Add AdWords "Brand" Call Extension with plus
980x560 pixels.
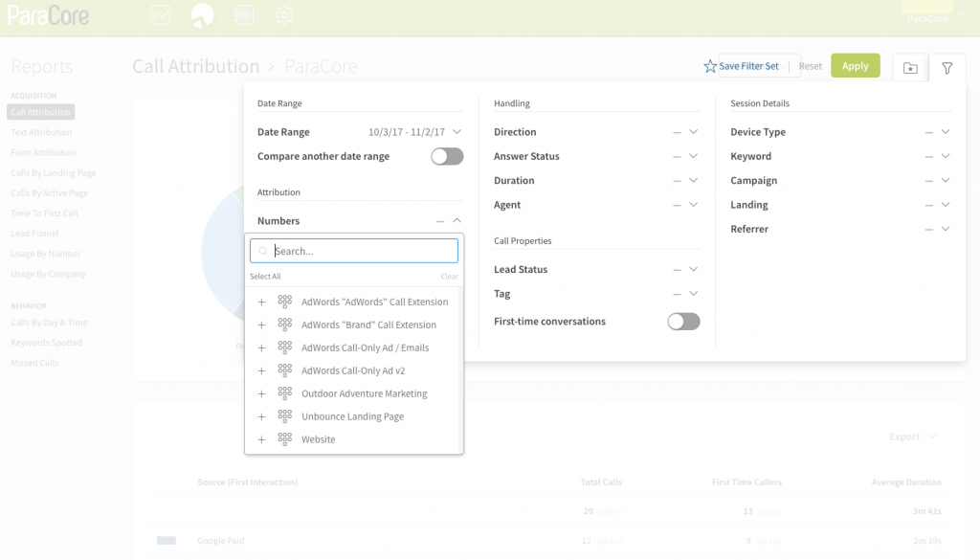262,325
